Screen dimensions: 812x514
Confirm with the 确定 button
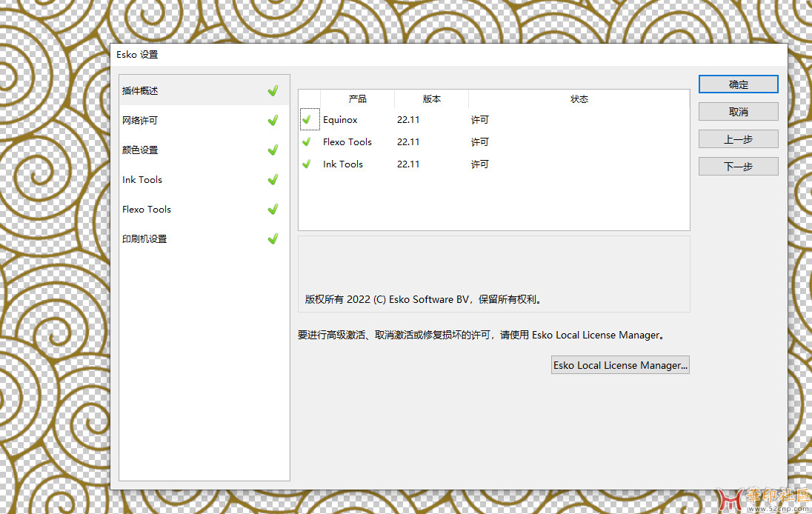738,84
